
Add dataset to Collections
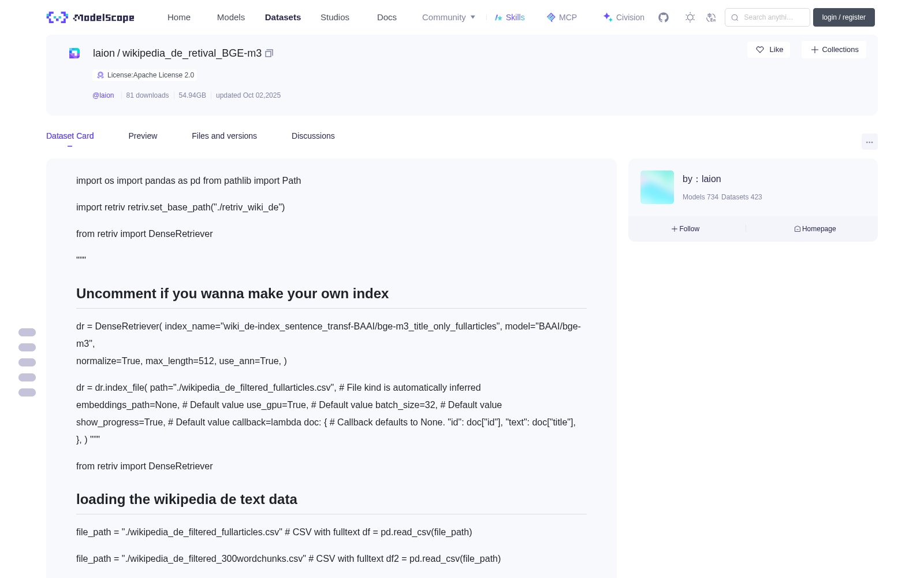point(834,50)
